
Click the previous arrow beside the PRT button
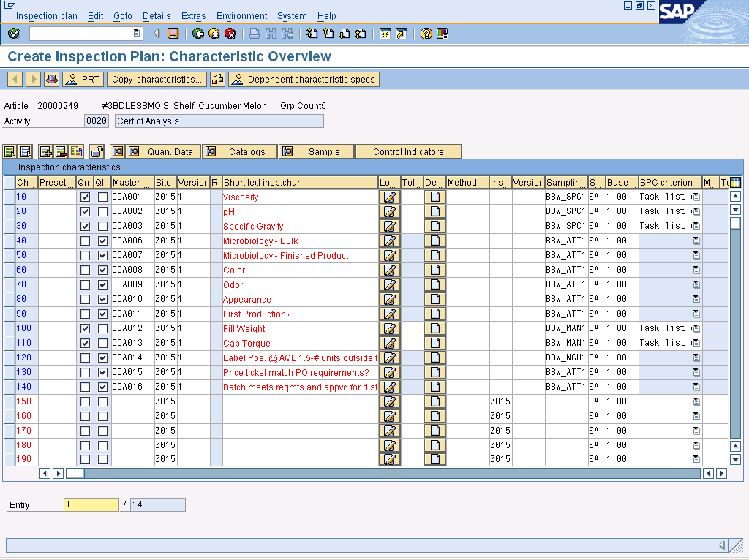(15, 79)
